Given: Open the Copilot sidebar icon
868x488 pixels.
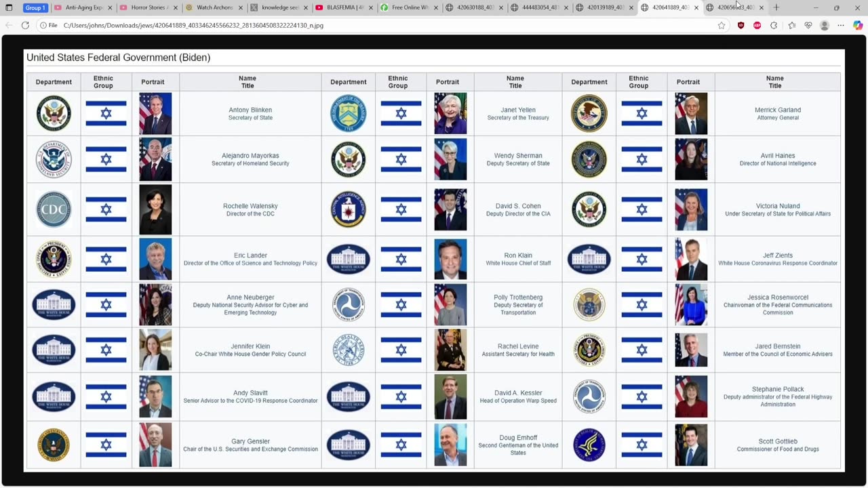Looking at the screenshot, I should [858, 25].
